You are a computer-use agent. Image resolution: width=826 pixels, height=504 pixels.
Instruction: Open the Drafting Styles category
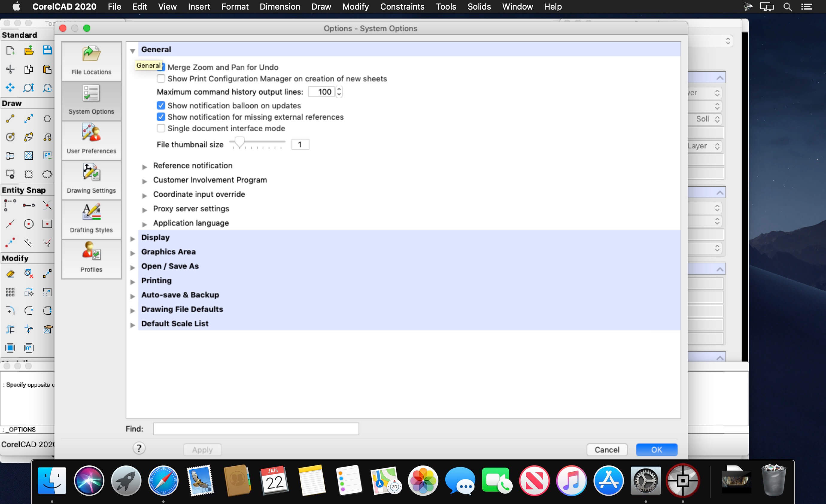pos(91,220)
